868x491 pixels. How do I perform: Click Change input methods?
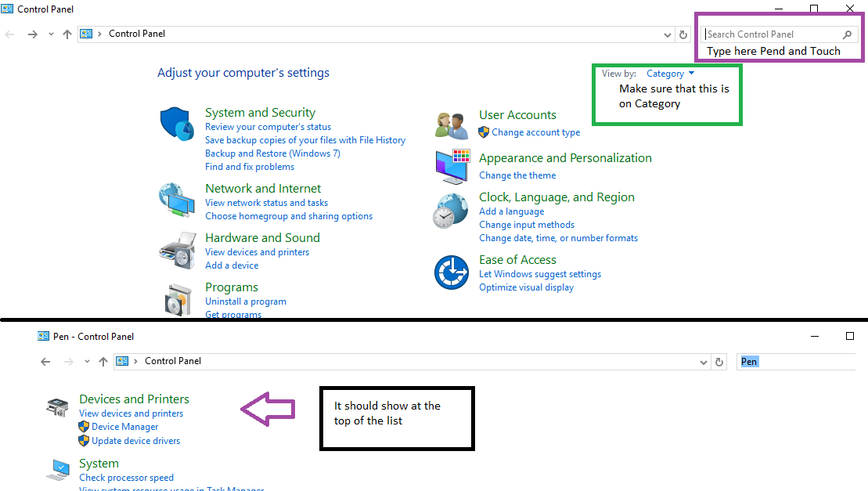coord(527,225)
